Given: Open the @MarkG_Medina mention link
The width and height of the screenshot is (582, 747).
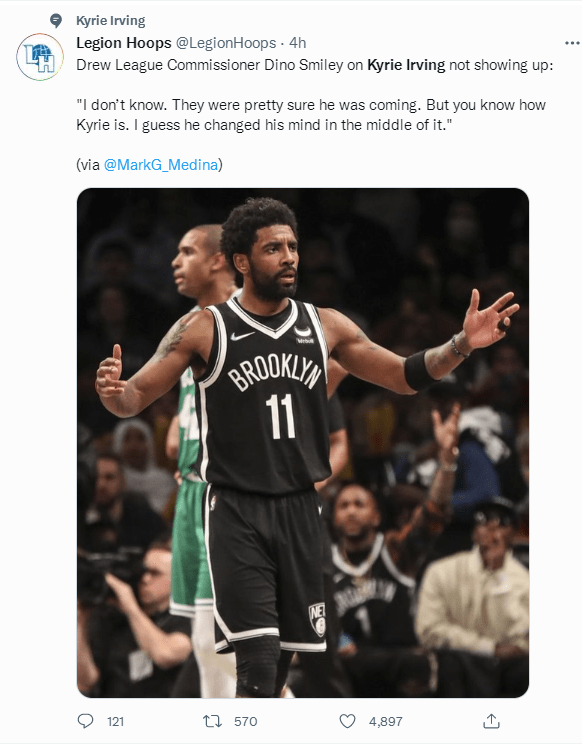Looking at the screenshot, I should tap(161, 165).
